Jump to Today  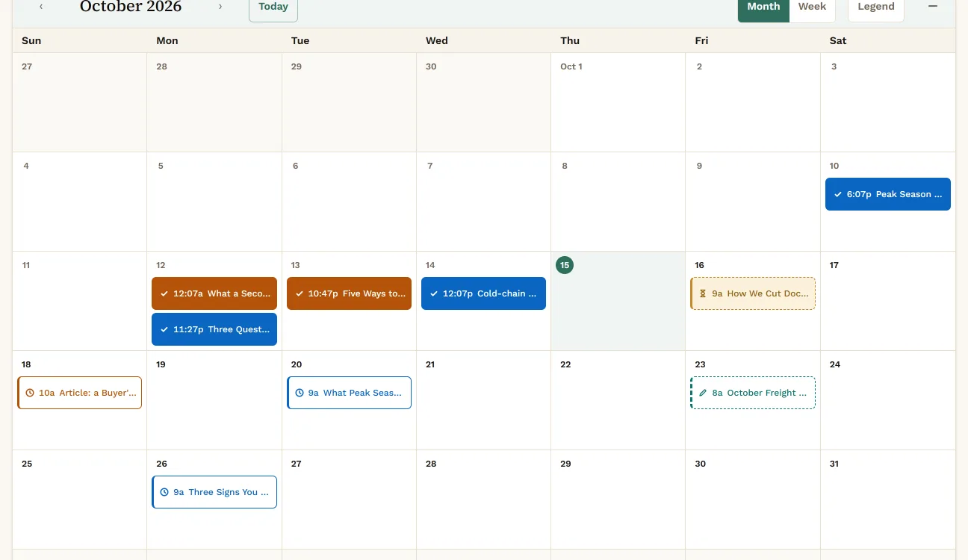pos(273,7)
